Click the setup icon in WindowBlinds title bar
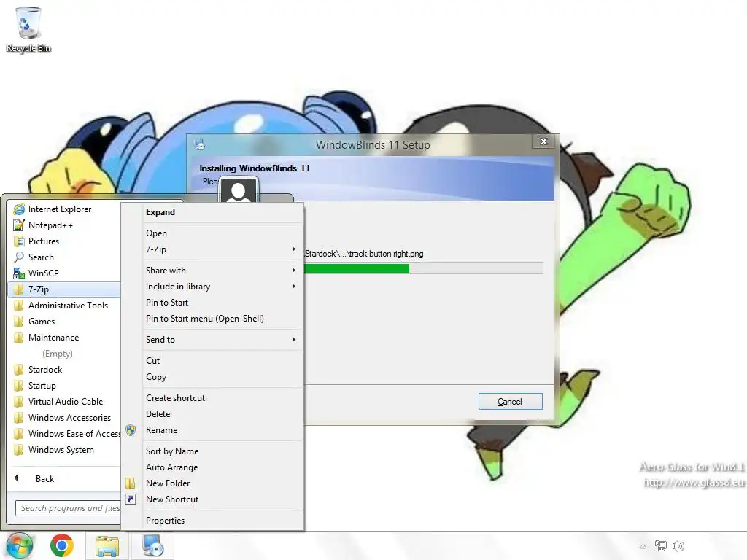The width and height of the screenshot is (747, 560). (199, 144)
